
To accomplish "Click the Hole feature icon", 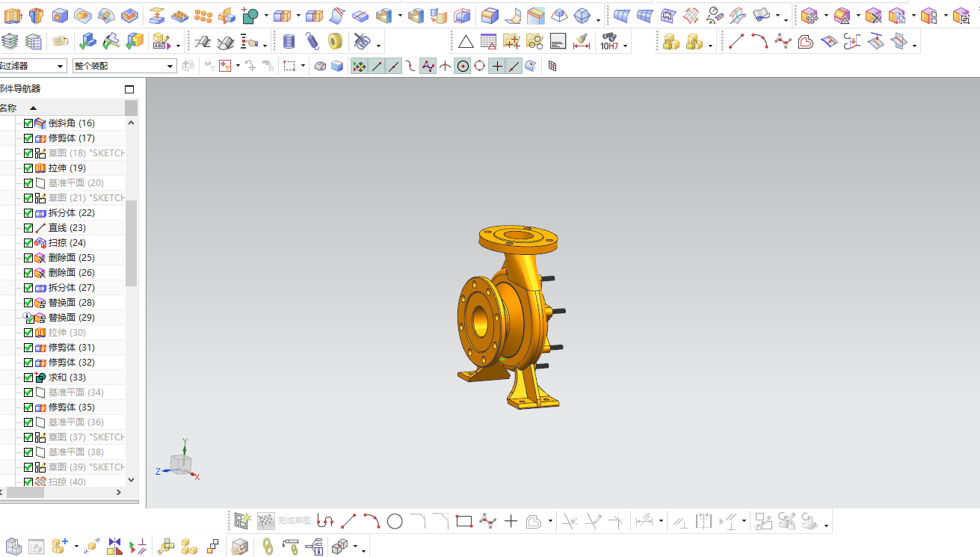I will (61, 15).
